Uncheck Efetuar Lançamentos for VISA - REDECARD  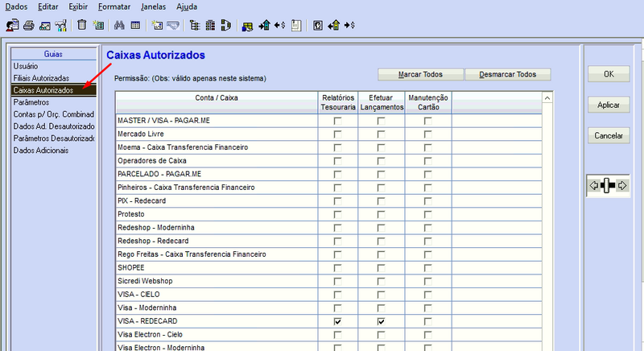[381, 321]
